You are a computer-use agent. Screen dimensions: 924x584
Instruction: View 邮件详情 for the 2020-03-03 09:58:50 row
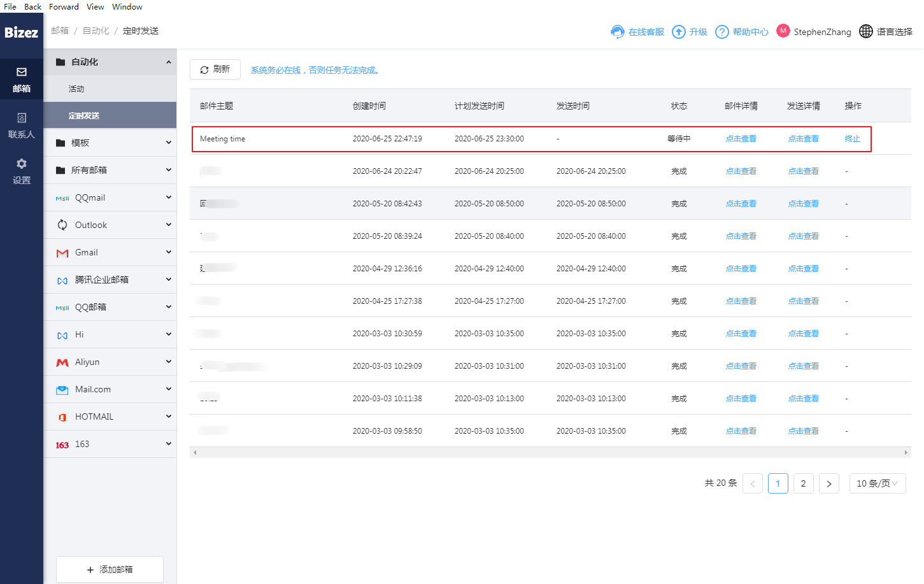pos(741,431)
